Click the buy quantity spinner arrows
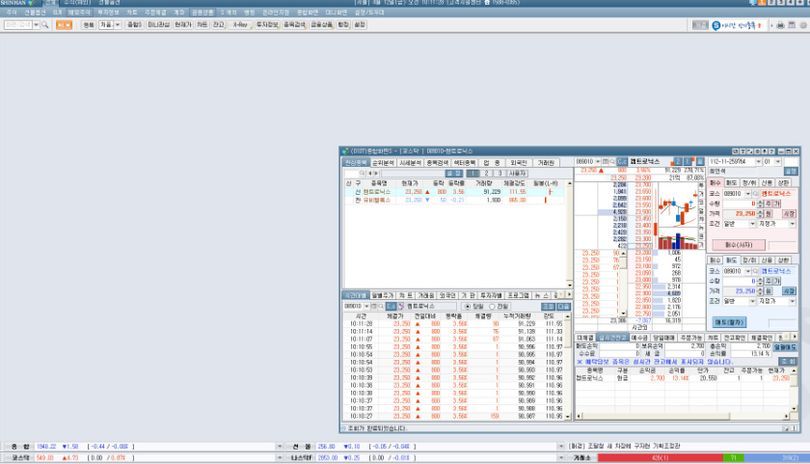This screenshot has width=810, height=464. tap(760, 204)
